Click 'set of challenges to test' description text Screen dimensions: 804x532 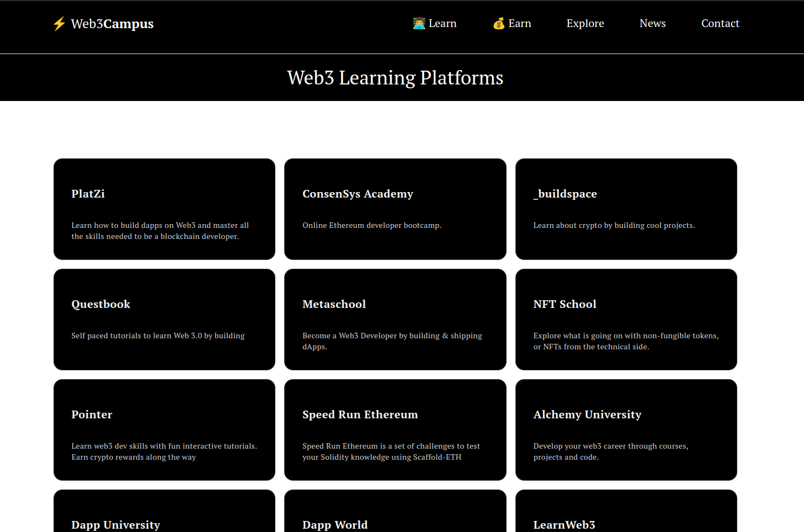click(391, 451)
